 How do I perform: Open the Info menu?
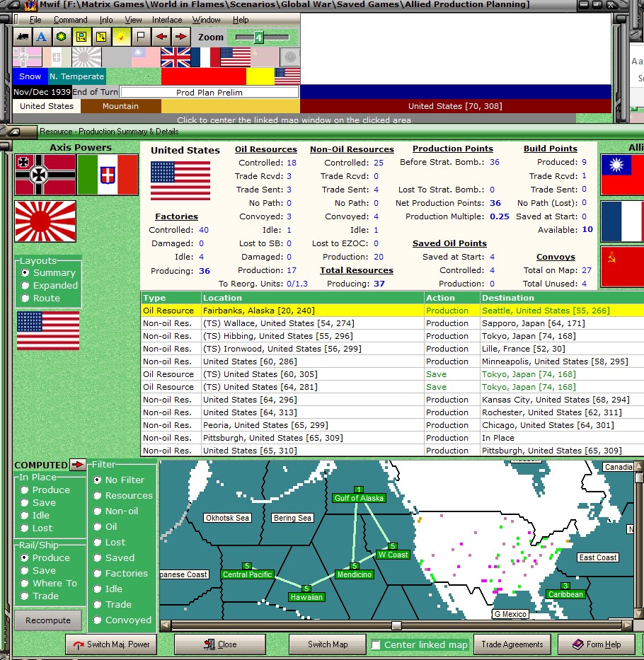coord(106,20)
